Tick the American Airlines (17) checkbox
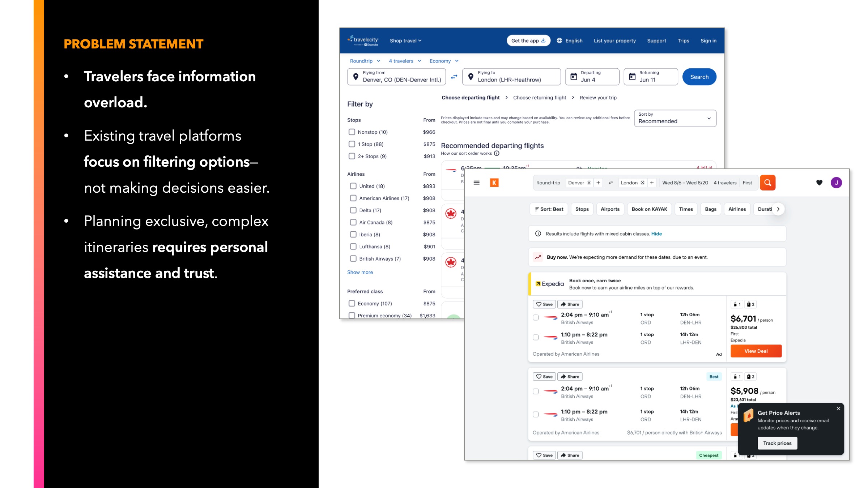The width and height of the screenshot is (868, 488). (353, 198)
